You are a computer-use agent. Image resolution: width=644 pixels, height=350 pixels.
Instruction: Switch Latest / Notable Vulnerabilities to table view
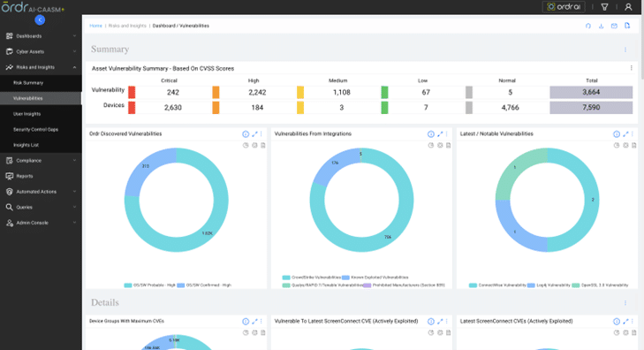click(634, 145)
